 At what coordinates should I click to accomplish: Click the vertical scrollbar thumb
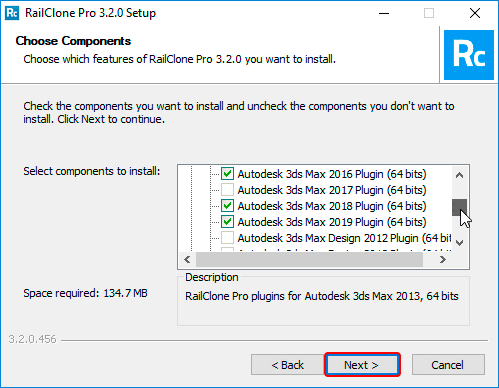click(459, 207)
